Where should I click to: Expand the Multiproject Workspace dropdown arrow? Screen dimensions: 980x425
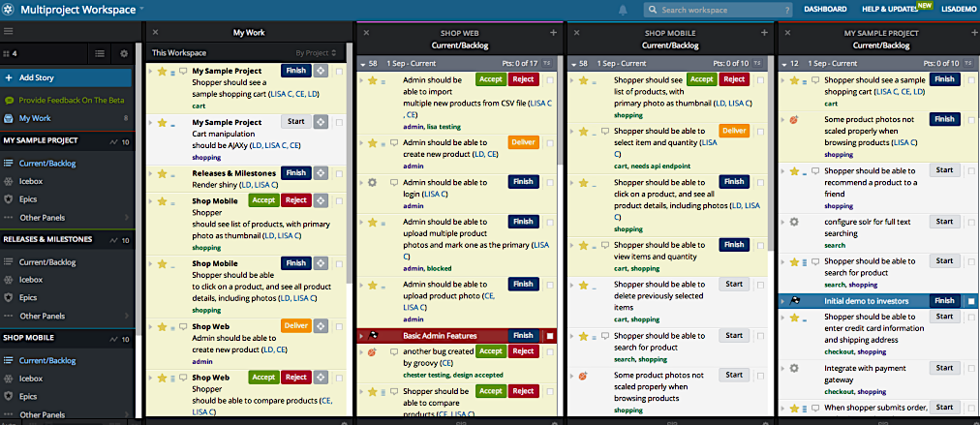click(x=140, y=9)
